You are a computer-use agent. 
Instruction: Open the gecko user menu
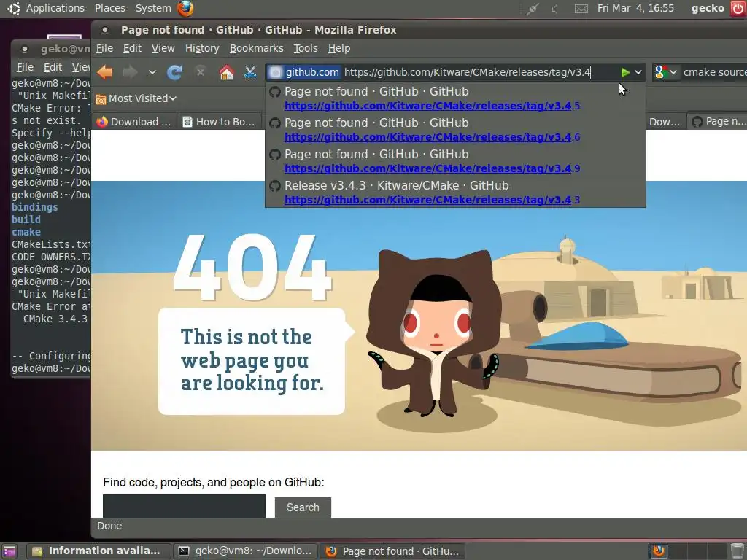tap(708, 8)
